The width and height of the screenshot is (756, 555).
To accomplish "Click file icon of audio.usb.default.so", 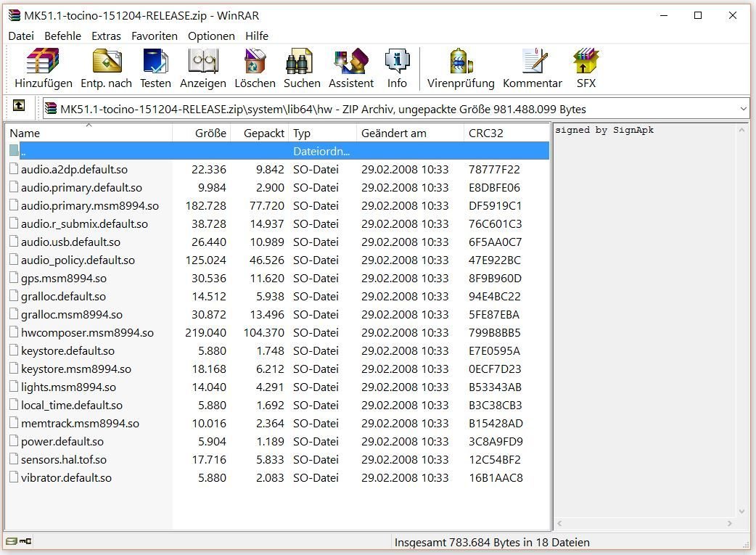I will point(14,242).
